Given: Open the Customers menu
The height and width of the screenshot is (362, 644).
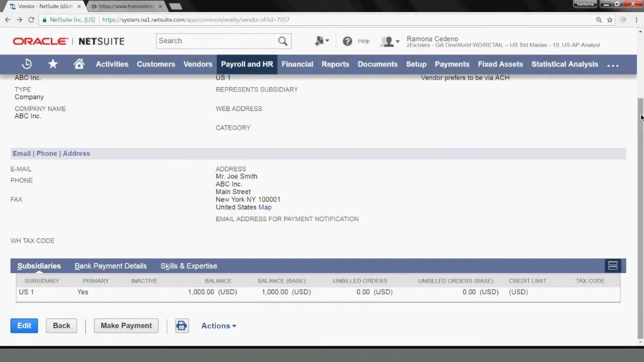Looking at the screenshot, I should click(x=156, y=64).
